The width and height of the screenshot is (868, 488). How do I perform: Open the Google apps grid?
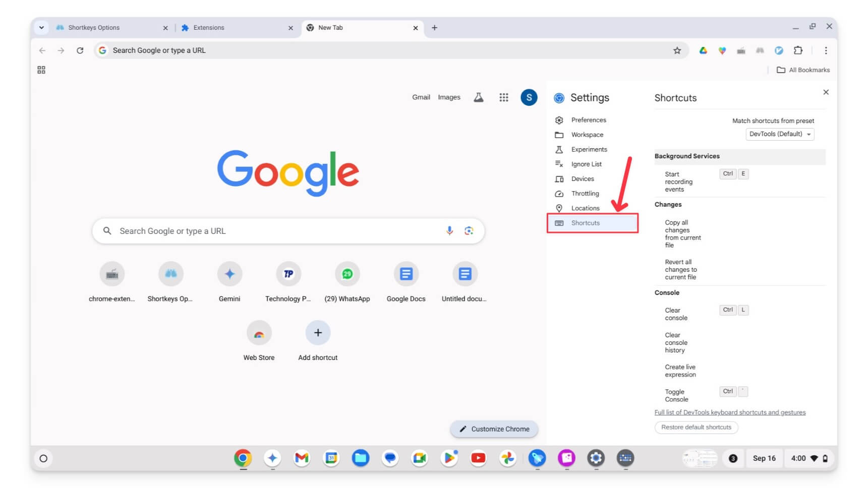tap(504, 97)
